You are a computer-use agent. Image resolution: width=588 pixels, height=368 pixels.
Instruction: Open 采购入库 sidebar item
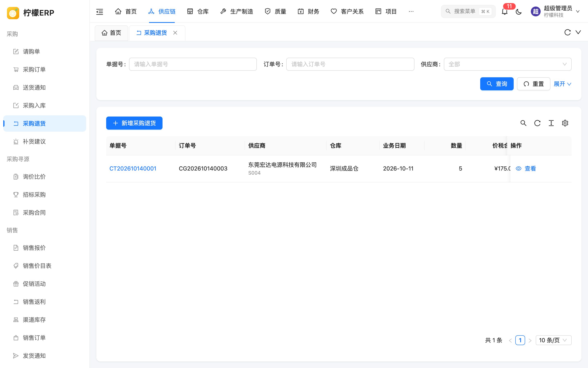point(45,106)
